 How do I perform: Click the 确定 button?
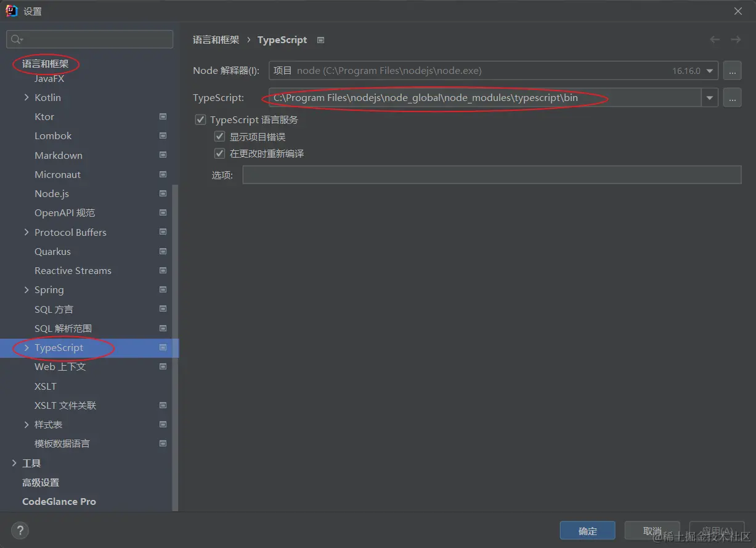pos(588,531)
